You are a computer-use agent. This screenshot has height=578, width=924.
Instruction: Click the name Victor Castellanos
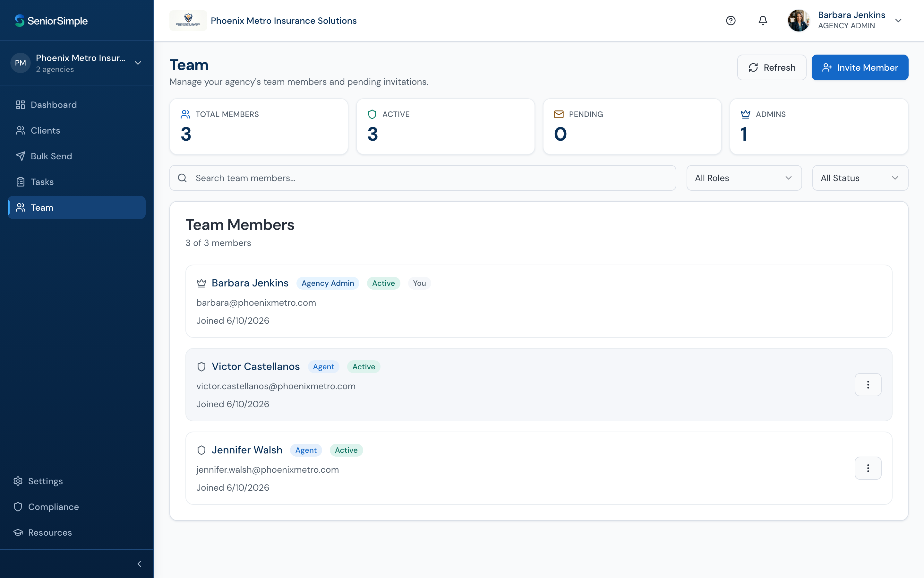tap(256, 367)
